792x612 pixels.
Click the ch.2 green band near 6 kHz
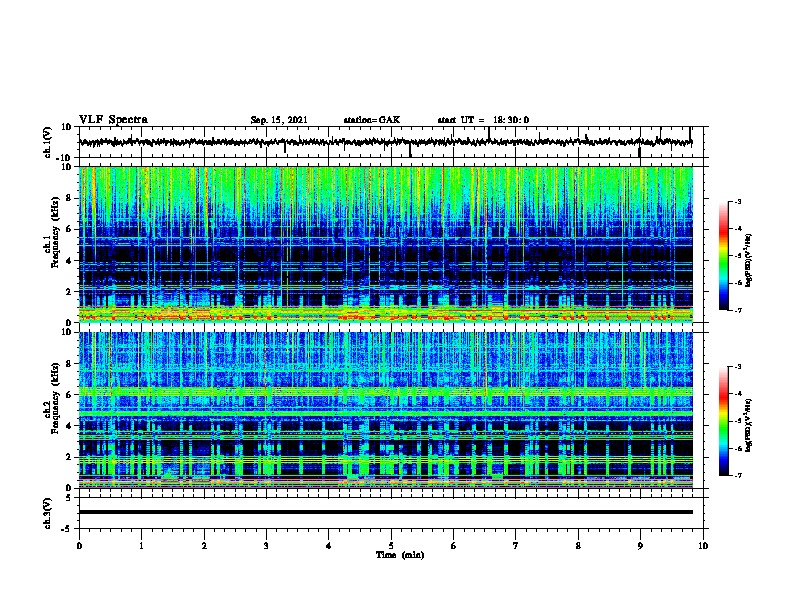tap(386, 391)
